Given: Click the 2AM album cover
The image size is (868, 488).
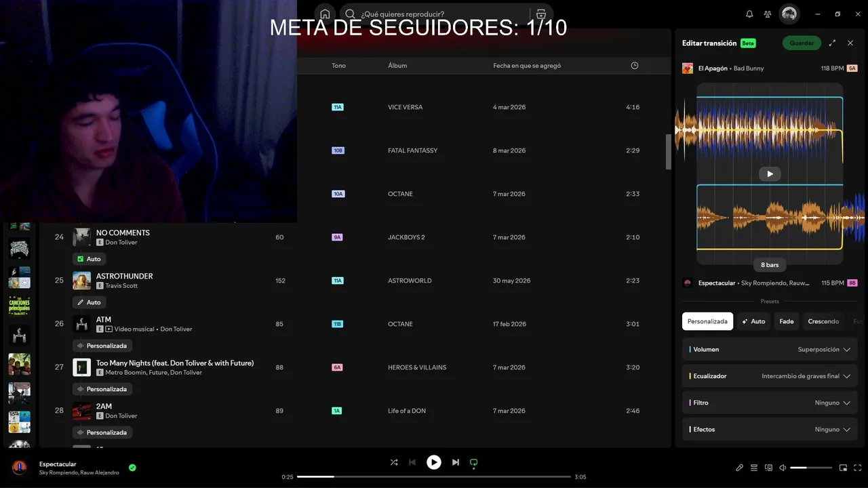Looking at the screenshot, I should click(82, 411).
